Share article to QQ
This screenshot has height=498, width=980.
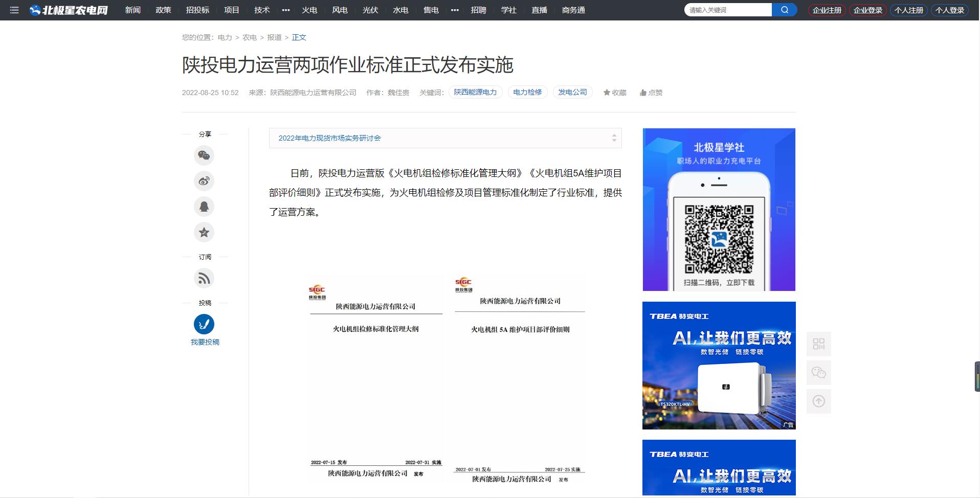pos(204,207)
